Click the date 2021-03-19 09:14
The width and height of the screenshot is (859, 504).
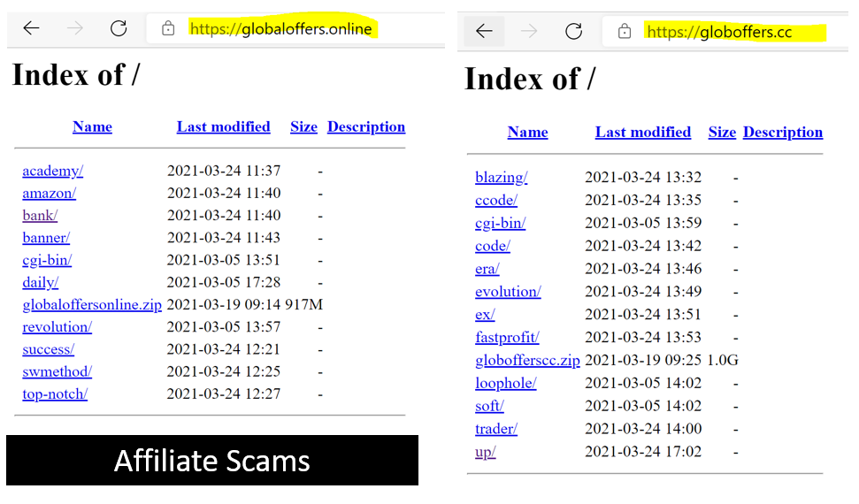pyautogui.click(x=224, y=304)
